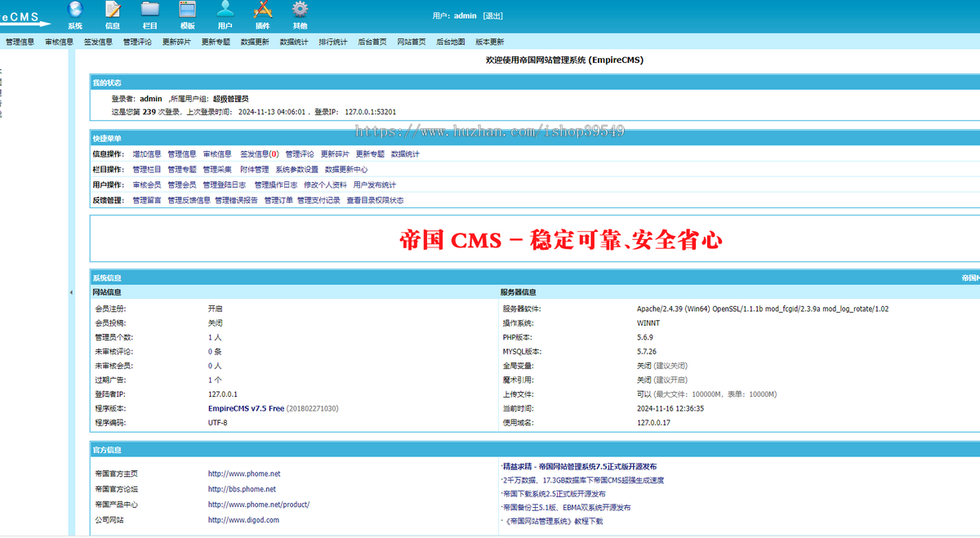This screenshot has height=538, width=980.
Task: Open the 附件管理 quick link
Action: [255, 169]
